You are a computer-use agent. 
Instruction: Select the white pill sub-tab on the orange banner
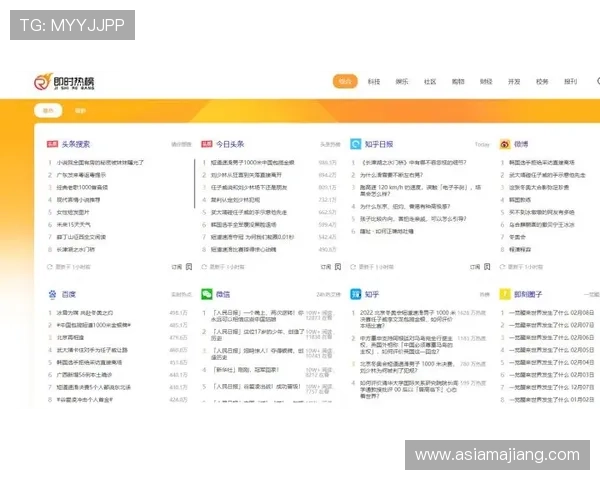pos(48,111)
